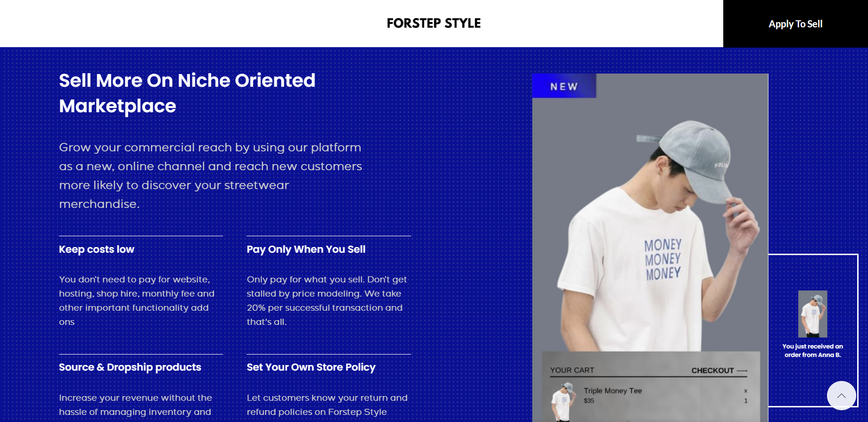Click the cart item quantity number

745,401
